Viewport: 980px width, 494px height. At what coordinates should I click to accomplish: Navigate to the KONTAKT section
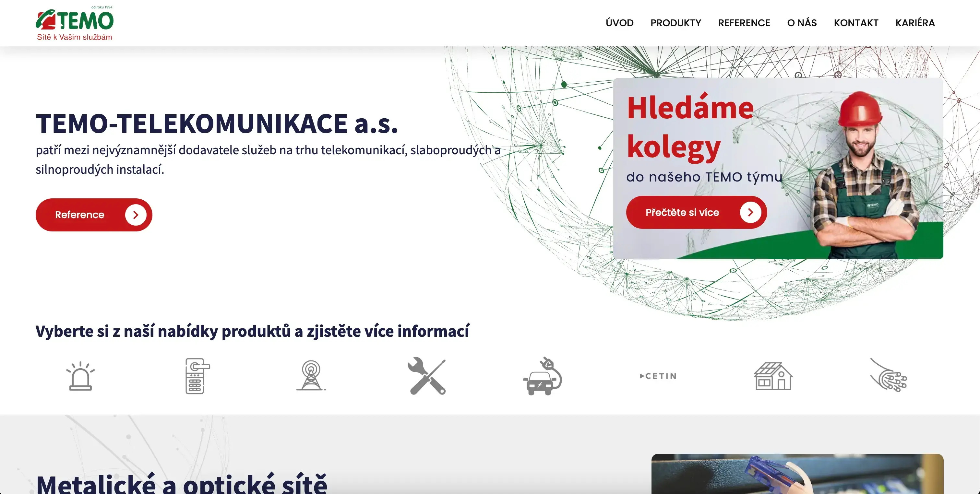[855, 23]
